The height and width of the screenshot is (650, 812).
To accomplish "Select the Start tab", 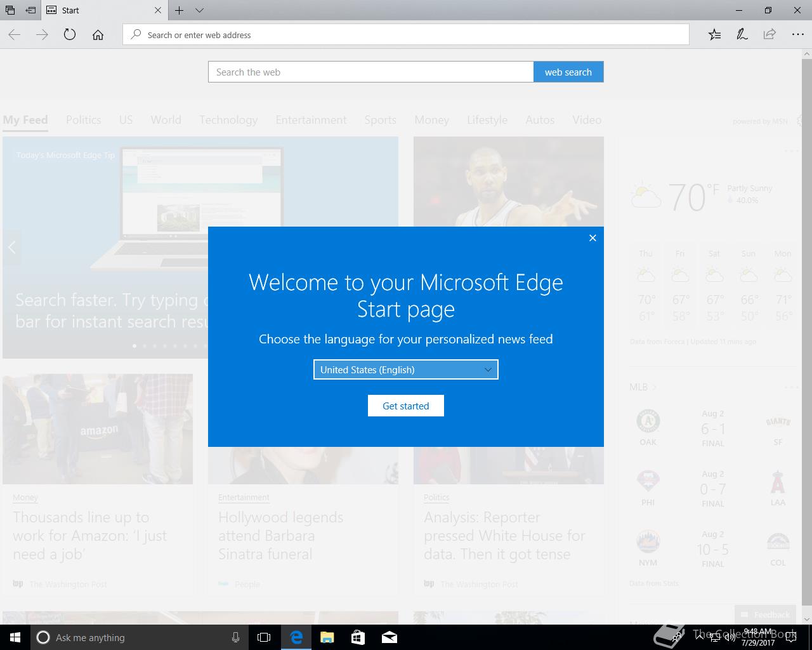I will pos(105,10).
